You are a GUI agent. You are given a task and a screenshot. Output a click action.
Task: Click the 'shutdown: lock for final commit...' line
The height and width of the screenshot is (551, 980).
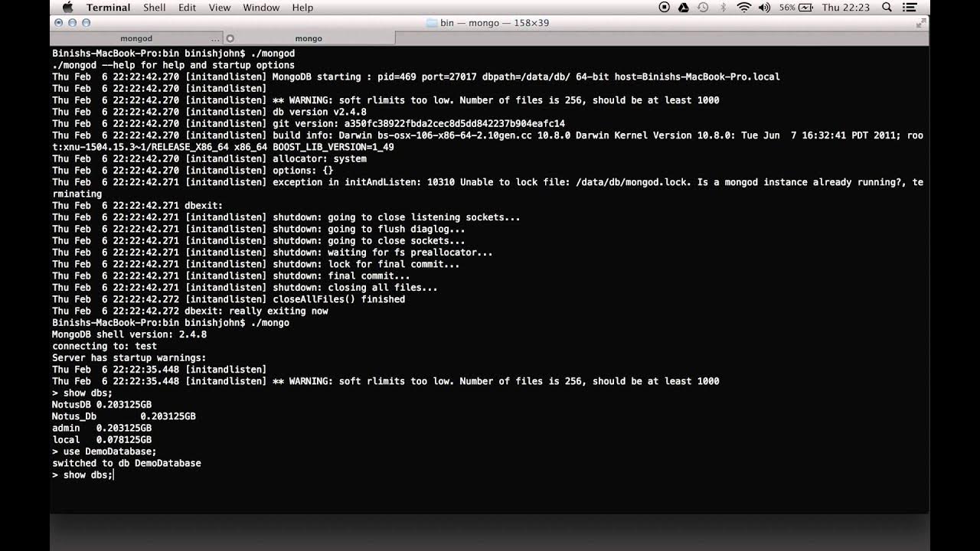point(256,264)
